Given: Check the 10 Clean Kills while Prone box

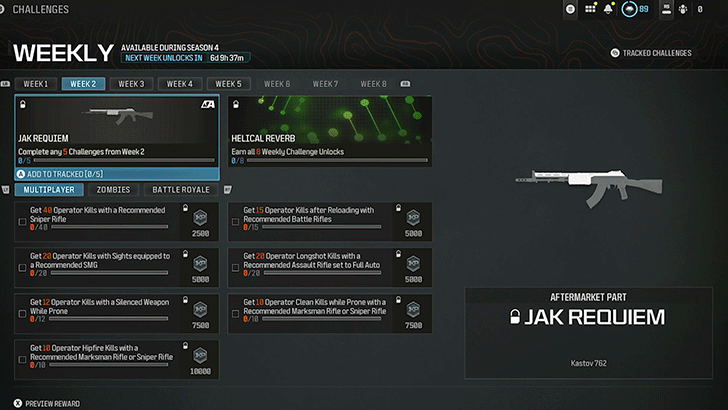Looking at the screenshot, I should [x=235, y=314].
